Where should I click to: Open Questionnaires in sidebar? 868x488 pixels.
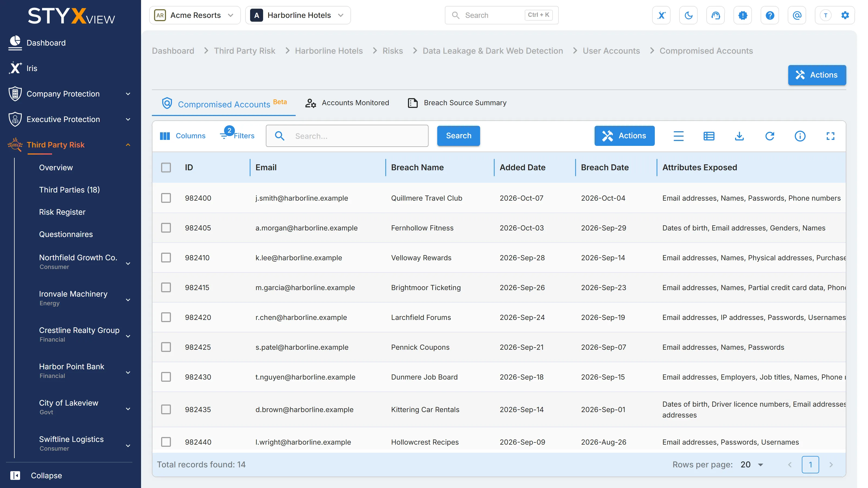point(66,234)
